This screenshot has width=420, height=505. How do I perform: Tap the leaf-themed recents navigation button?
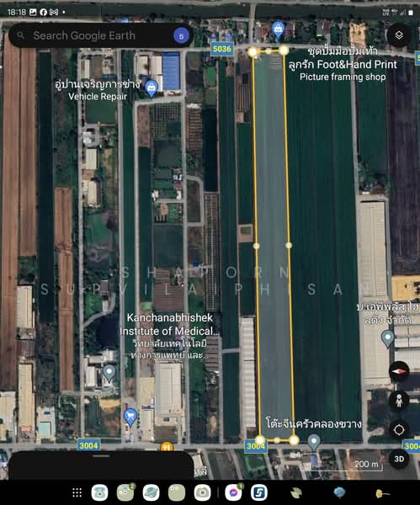coord(296,492)
